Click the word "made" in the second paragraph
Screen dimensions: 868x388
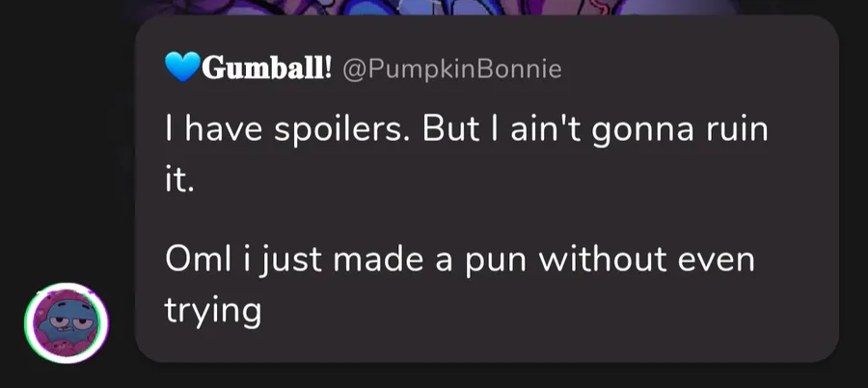pyautogui.click(x=392, y=261)
